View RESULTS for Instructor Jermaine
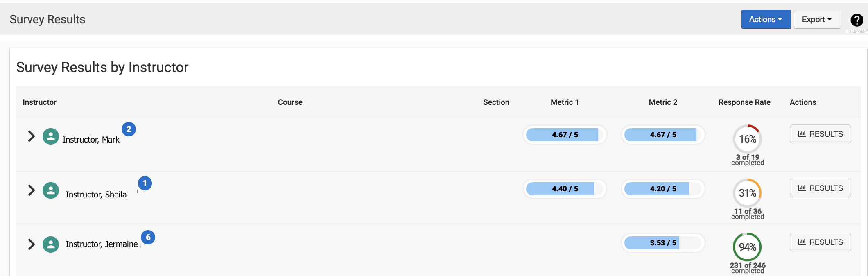Viewport: 868px width, 276px height. click(x=820, y=242)
